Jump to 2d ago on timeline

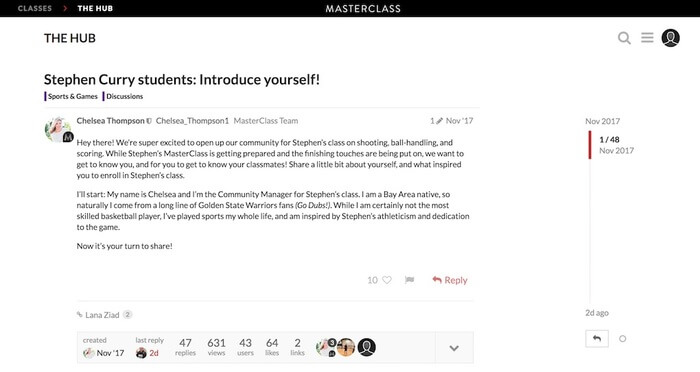pyautogui.click(x=597, y=313)
